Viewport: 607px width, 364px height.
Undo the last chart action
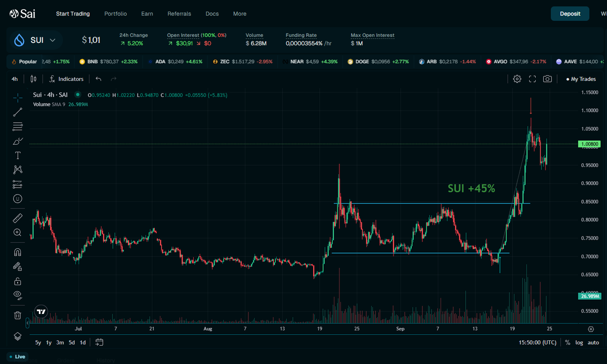pyautogui.click(x=99, y=79)
